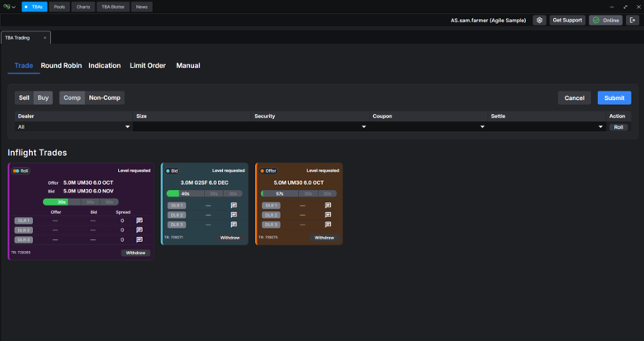Choose the Non-Comp toggle option
The width and height of the screenshot is (644, 341).
[x=105, y=97]
